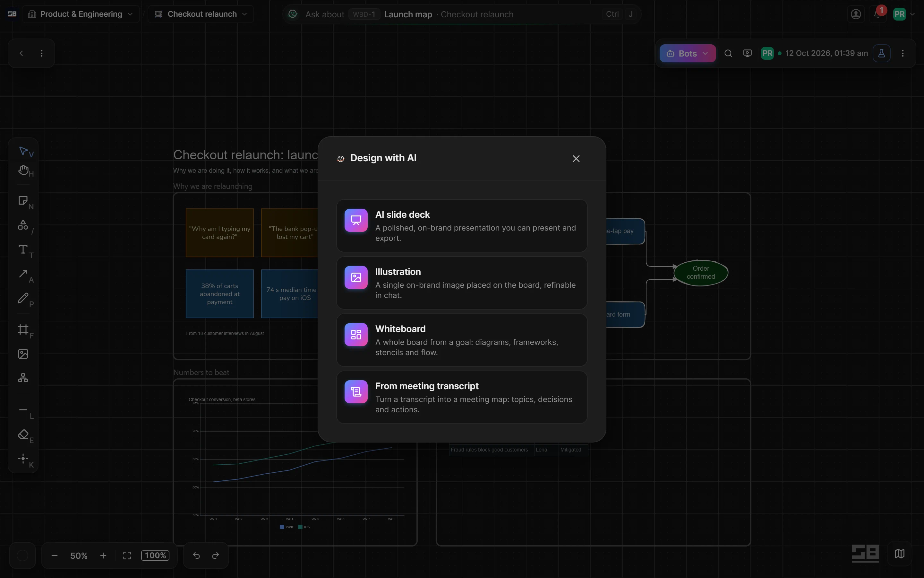This screenshot has height=578, width=924.
Task: Close the Design with AI dialog
Action: click(576, 158)
